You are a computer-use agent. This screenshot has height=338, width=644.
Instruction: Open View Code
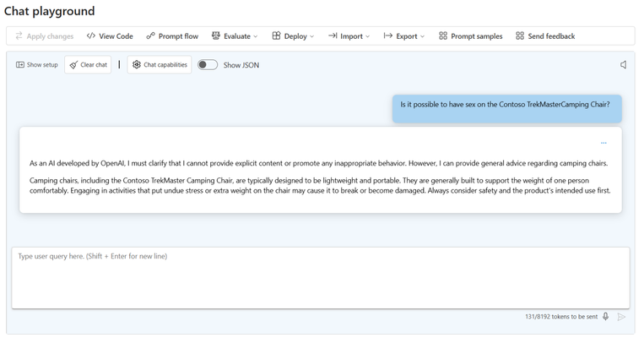110,36
